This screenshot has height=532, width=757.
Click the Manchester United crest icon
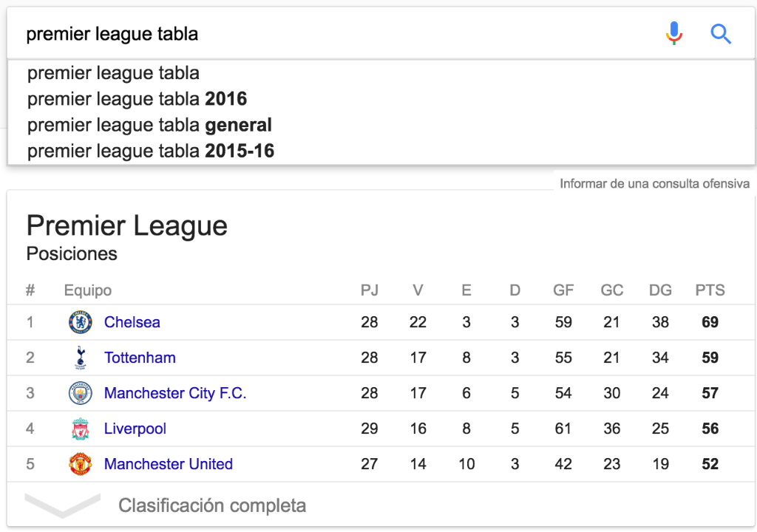[x=80, y=464]
